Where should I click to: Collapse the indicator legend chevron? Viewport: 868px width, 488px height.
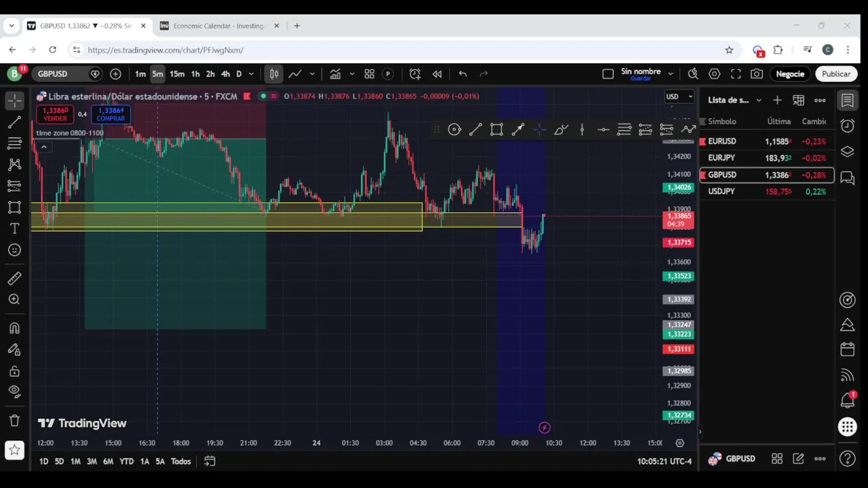point(43,147)
